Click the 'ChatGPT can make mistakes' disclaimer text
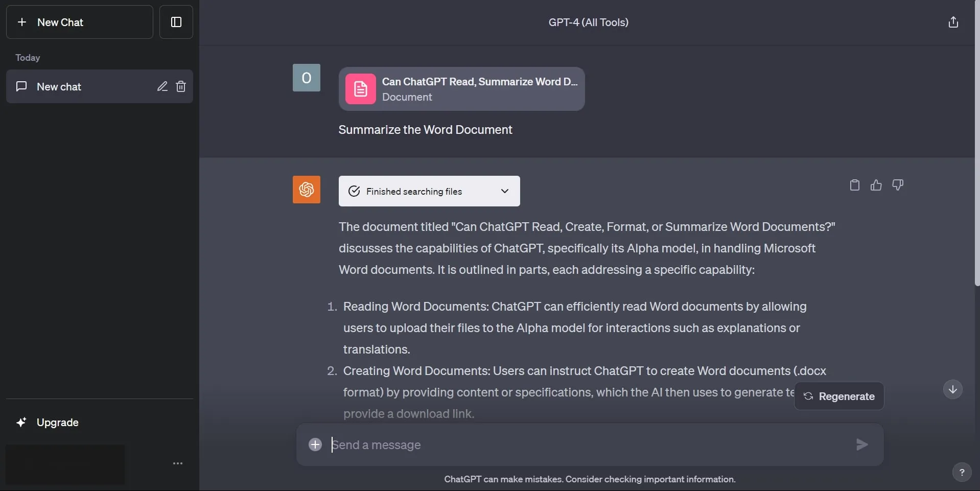Viewport: 980px width, 491px height. coord(590,479)
